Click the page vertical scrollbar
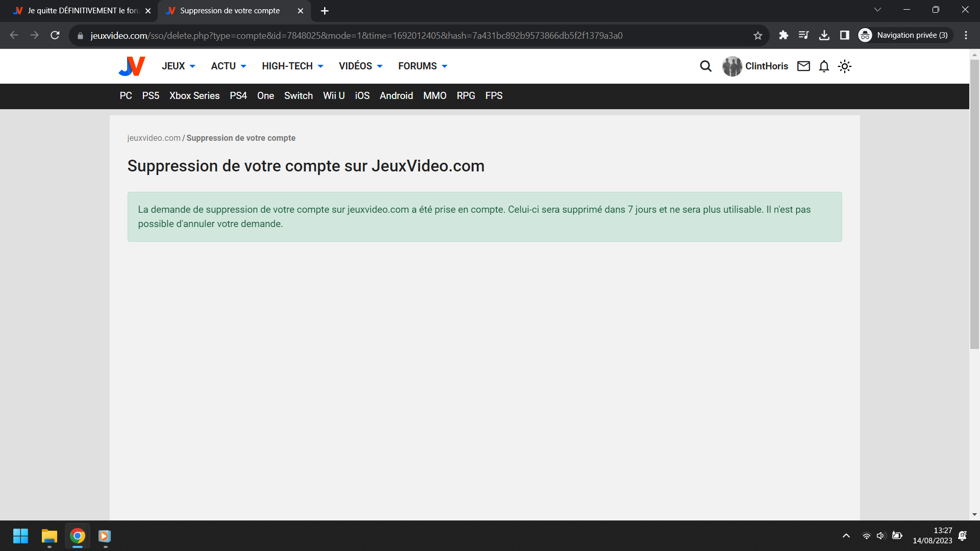 (x=974, y=204)
